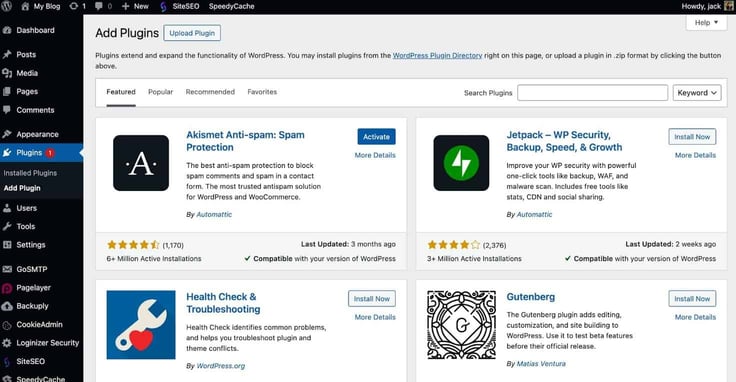Click the Loginizer Security gear icon

tap(7, 343)
